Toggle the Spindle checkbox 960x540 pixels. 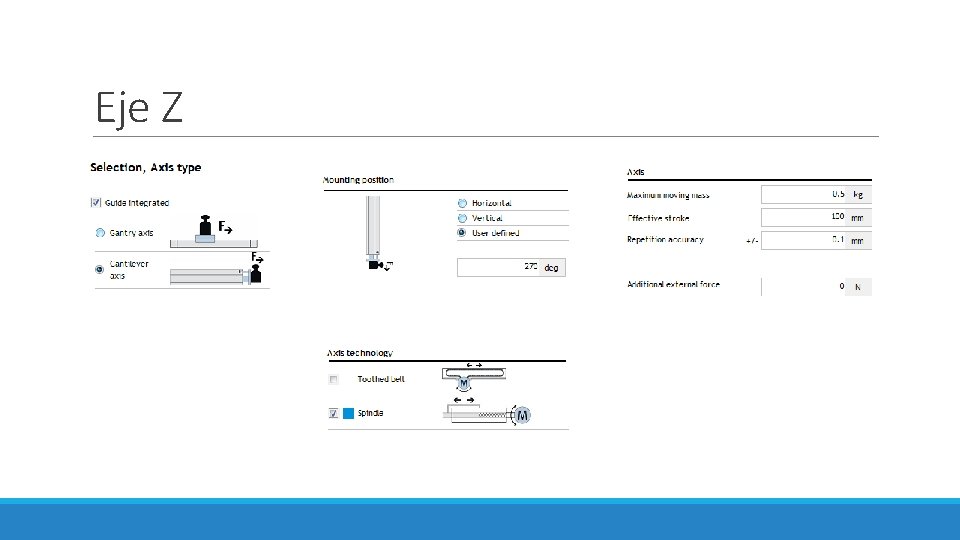click(x=333, y=413)
